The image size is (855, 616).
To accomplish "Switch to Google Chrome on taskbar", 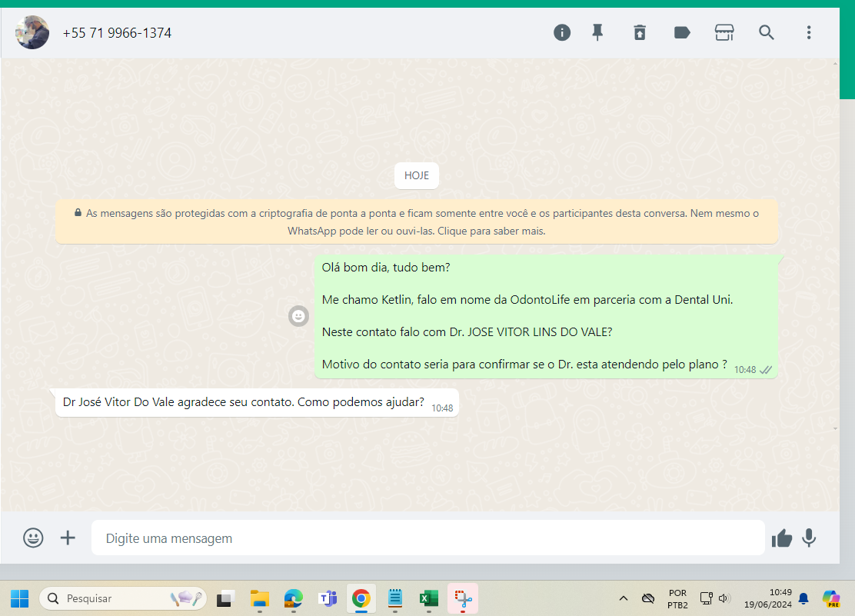I will coord(361,598).
